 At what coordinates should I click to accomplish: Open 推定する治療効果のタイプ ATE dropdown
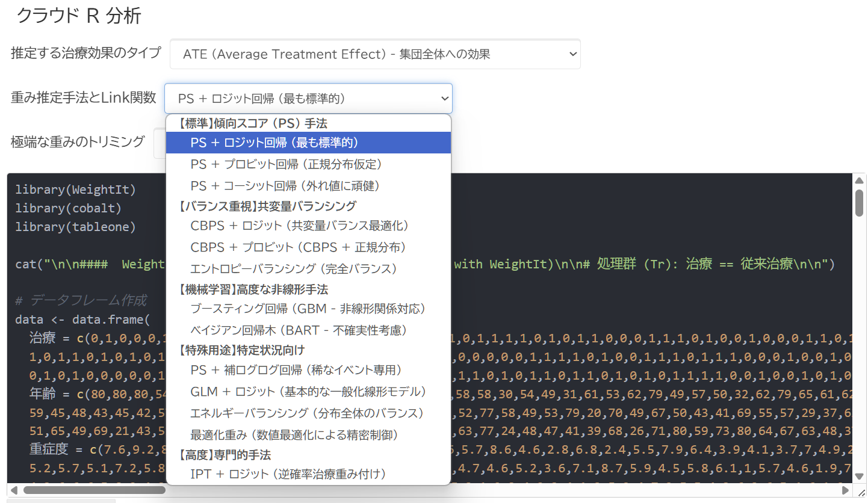point(374,54)
